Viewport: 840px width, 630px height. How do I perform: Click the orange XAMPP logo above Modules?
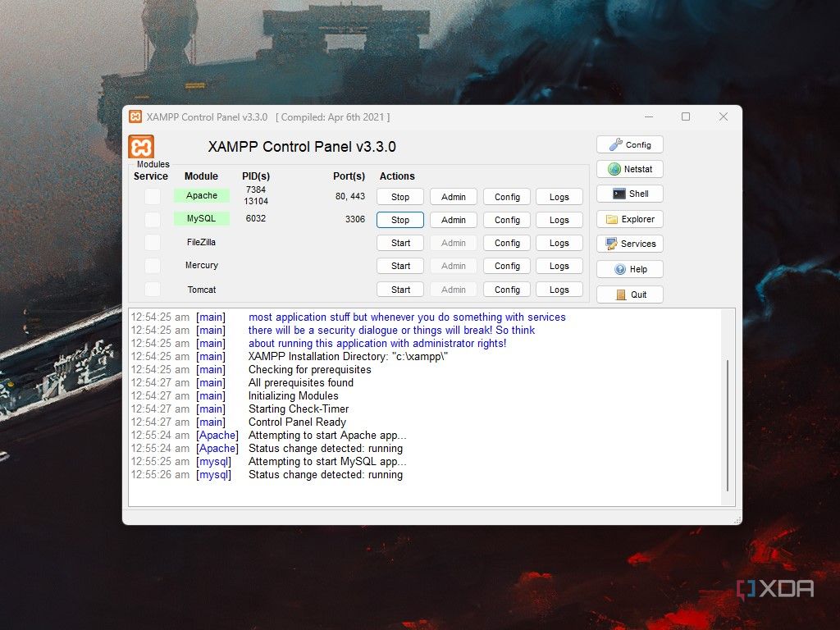(x=140, y=148)
